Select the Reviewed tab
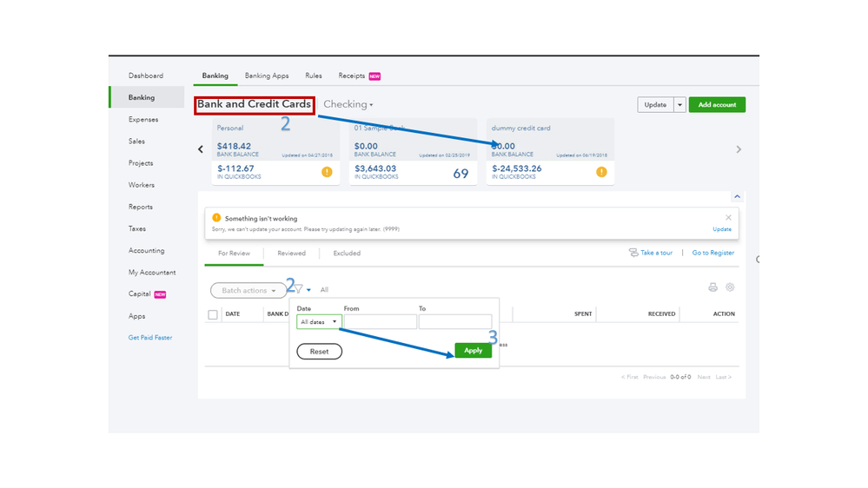Image resolution: width=868 pixels, height=488 pixels. 291,254
